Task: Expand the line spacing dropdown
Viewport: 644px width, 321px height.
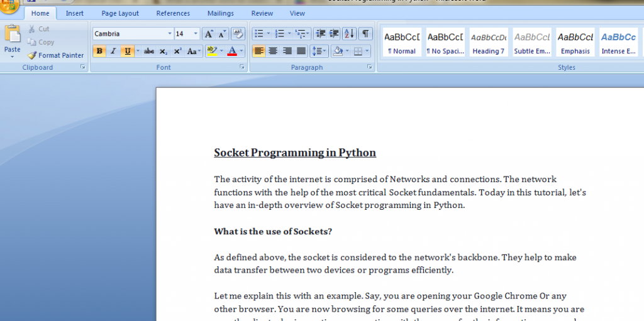Action: (x=325, y=51)
